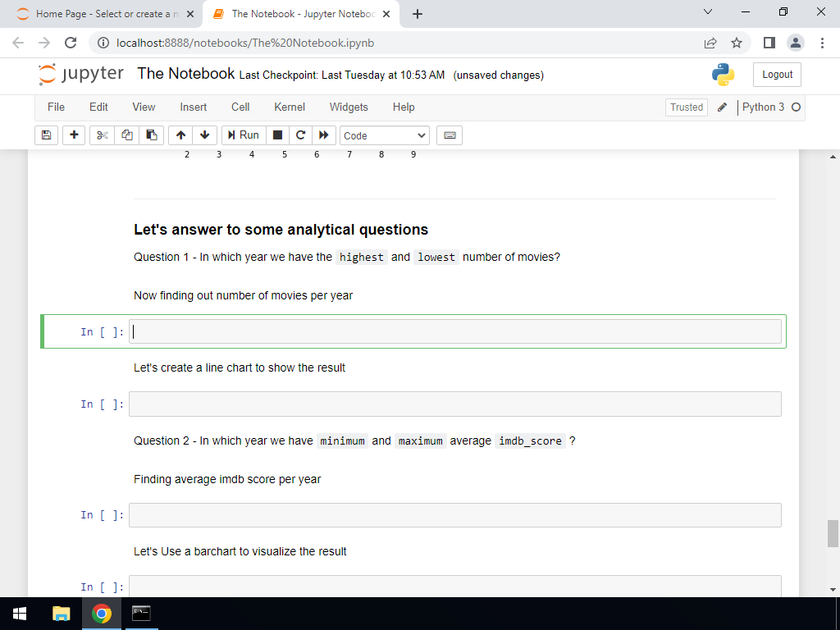Click the 'Let's answer to some analytical questions' heading
Image resolution: width=840 pixels, height=630 pixels.
(x=281, y=230)
